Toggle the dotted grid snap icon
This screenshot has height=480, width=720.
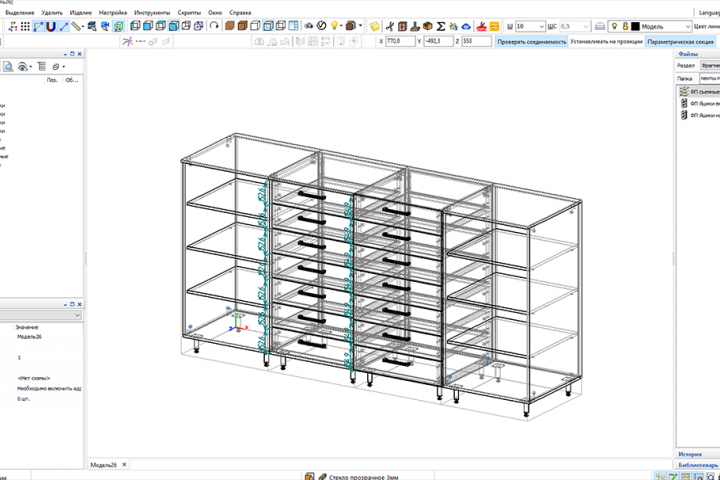tap(25, 26)
